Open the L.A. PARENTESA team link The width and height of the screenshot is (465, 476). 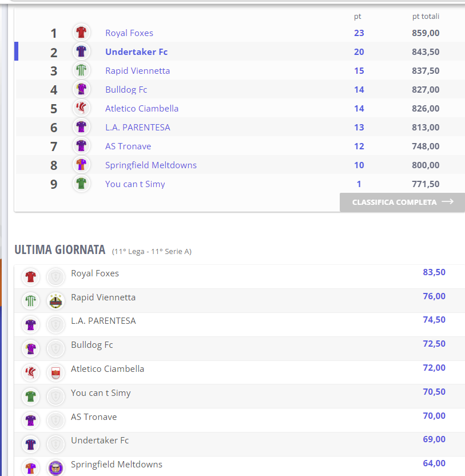[137, 127]
